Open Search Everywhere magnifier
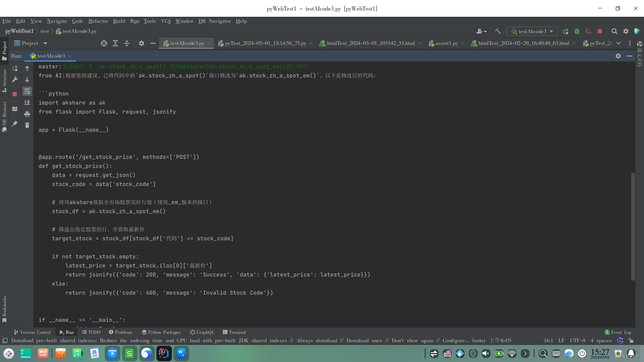 pyautogui.click(x=614, y=31)
